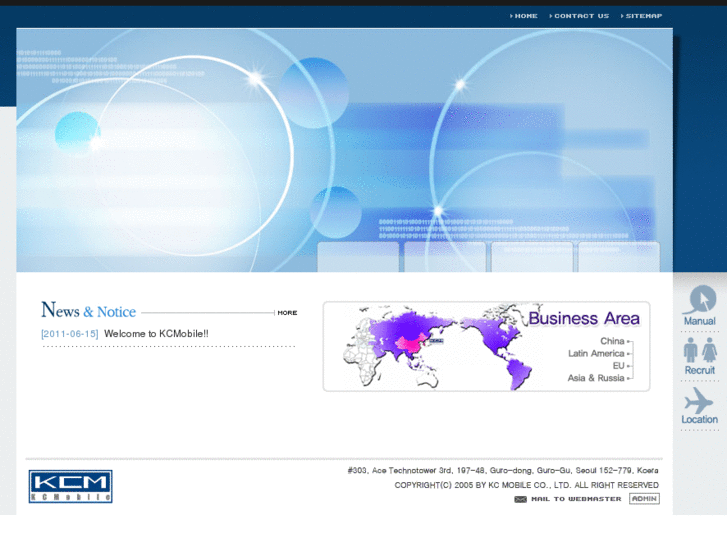This screenshot has width=727, height=545.
Task: Click the [2011-06-15] news date
Action: tap(70, 334)
